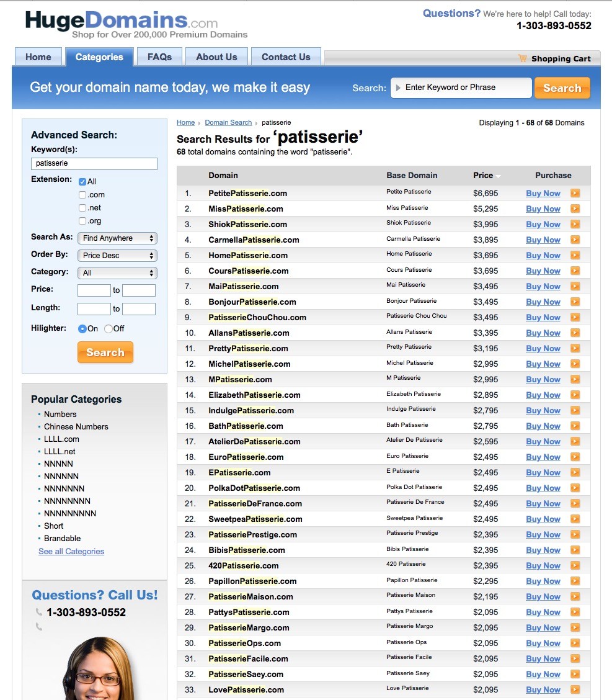Open the Short category
The image size is (612, 700).
click(x=53, y=526)
